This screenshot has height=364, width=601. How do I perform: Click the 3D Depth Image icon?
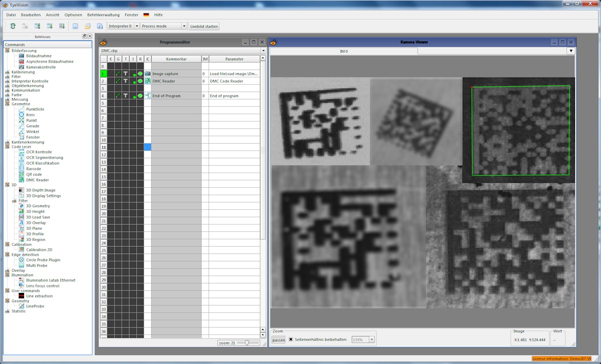22,190
